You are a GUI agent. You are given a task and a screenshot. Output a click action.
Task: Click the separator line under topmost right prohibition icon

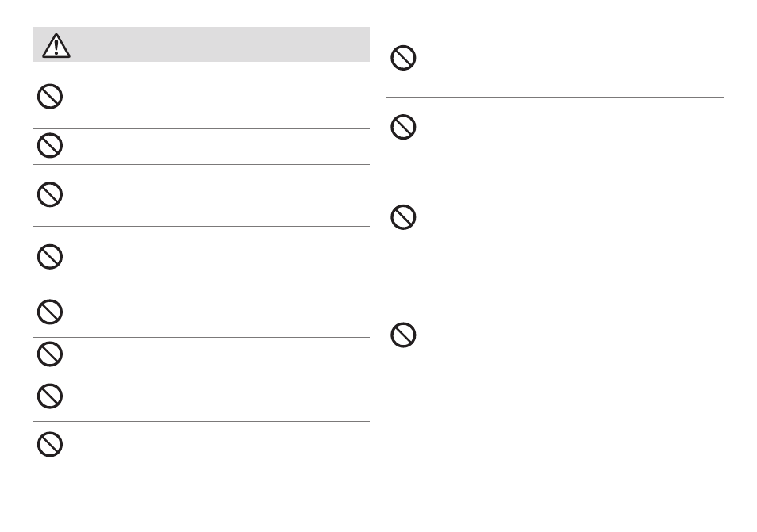pos(555,97)
